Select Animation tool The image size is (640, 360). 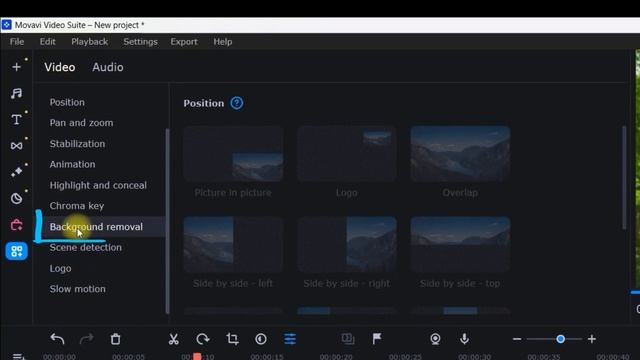(x=72, y=164)
